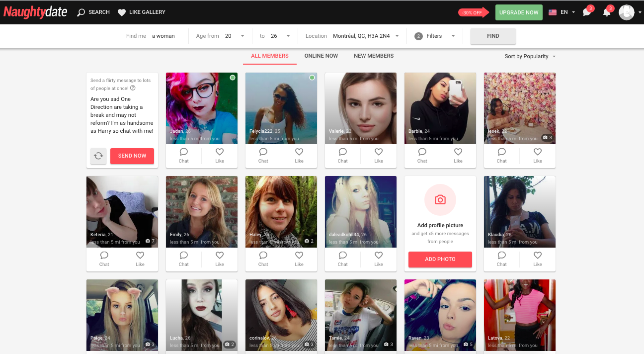Like Klaudia's profile

(537, 259)
